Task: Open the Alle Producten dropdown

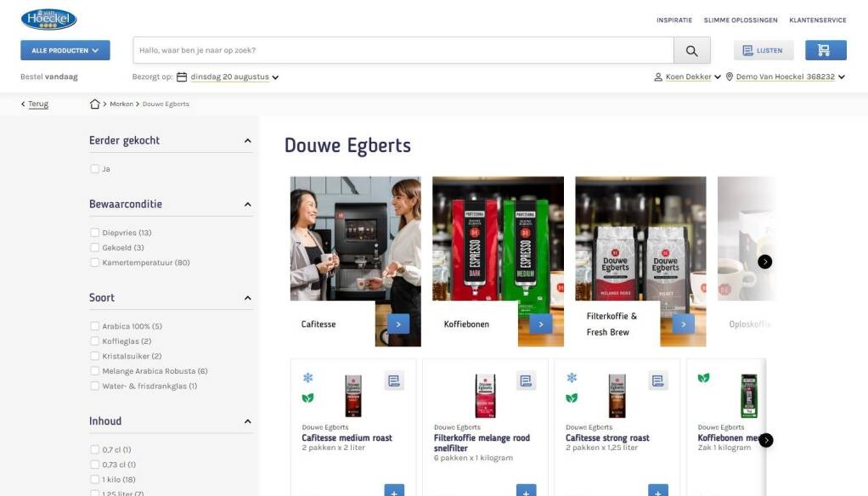Action: [65, 50]
